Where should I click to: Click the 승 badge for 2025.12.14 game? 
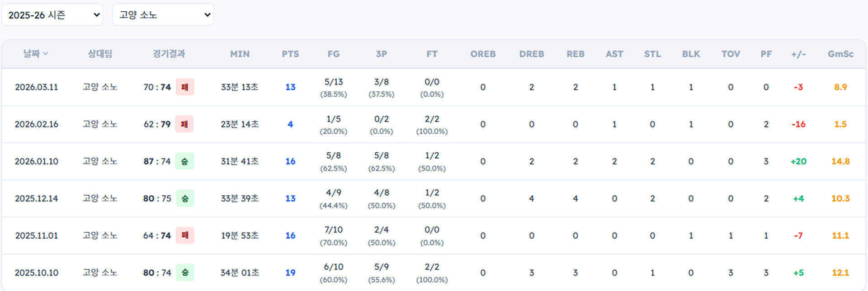[x=184, y=198]
